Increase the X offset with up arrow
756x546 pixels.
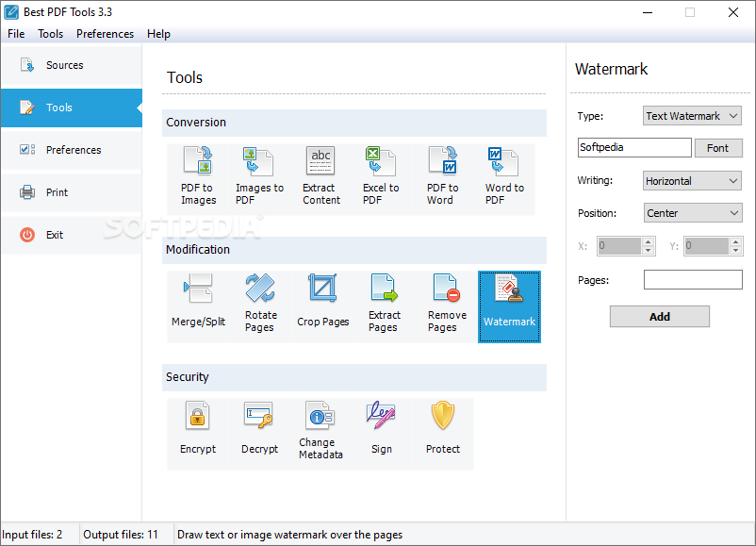pos(648,241)
